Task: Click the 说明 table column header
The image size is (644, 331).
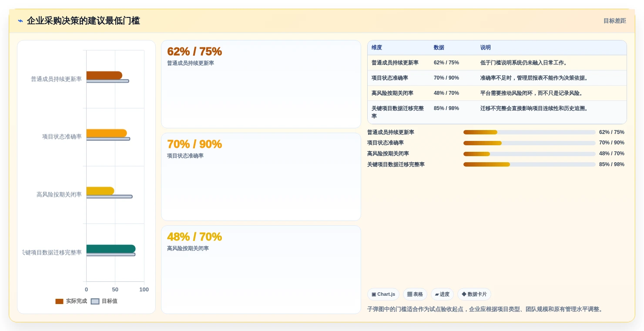Action: coord(486,48)
